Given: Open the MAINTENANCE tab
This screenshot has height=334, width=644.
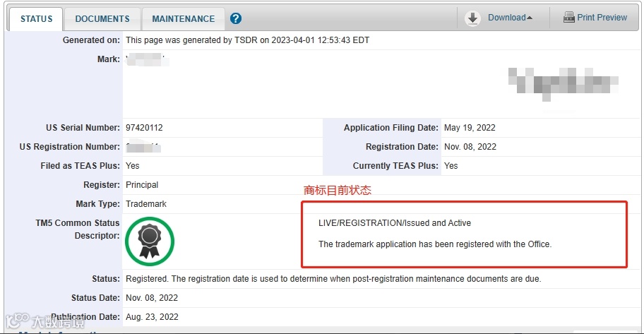Looking at the screenshot, I should pyautogui.click(x=183, y=19).
